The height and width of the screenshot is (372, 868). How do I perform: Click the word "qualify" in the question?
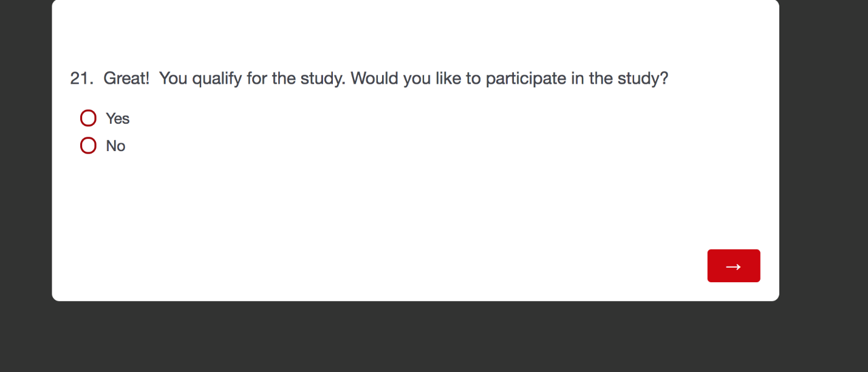point(217,79)
